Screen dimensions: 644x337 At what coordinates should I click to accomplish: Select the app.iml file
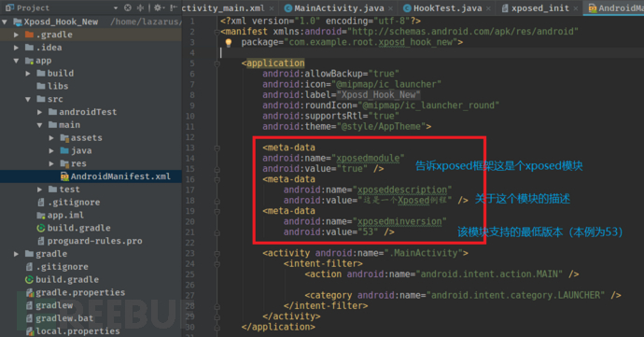(65, 216)
